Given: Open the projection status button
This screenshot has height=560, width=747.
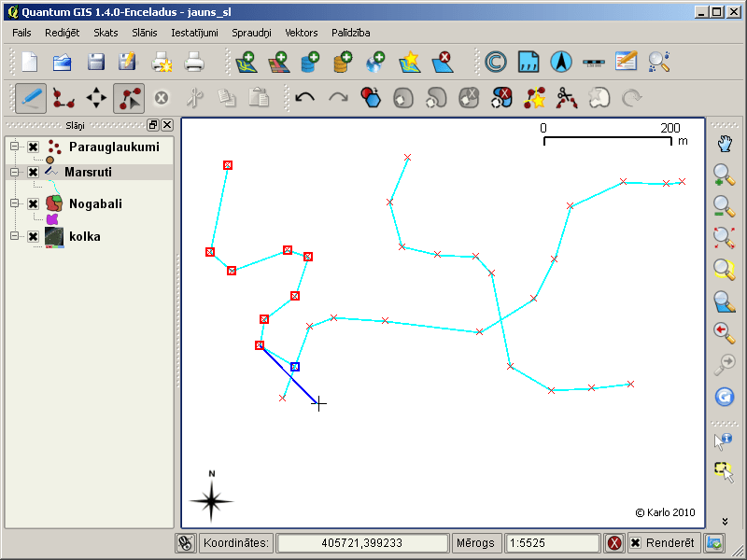Looking at the screenshot, I should 714,543.
